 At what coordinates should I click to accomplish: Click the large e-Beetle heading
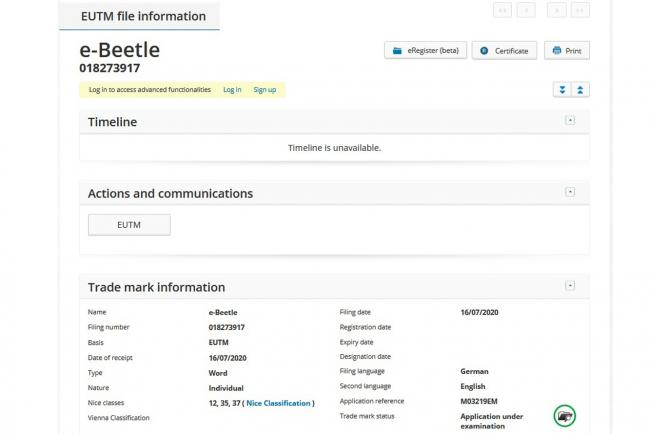pos(119,50)
